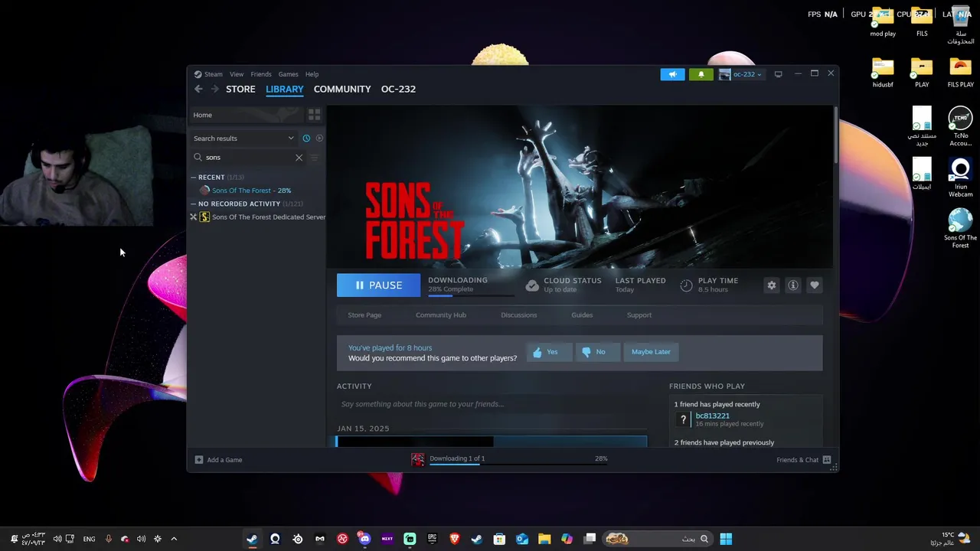Switch to the COMMUNITY tab
Viewport: 980px width, 551px height.
click(342, 89)
